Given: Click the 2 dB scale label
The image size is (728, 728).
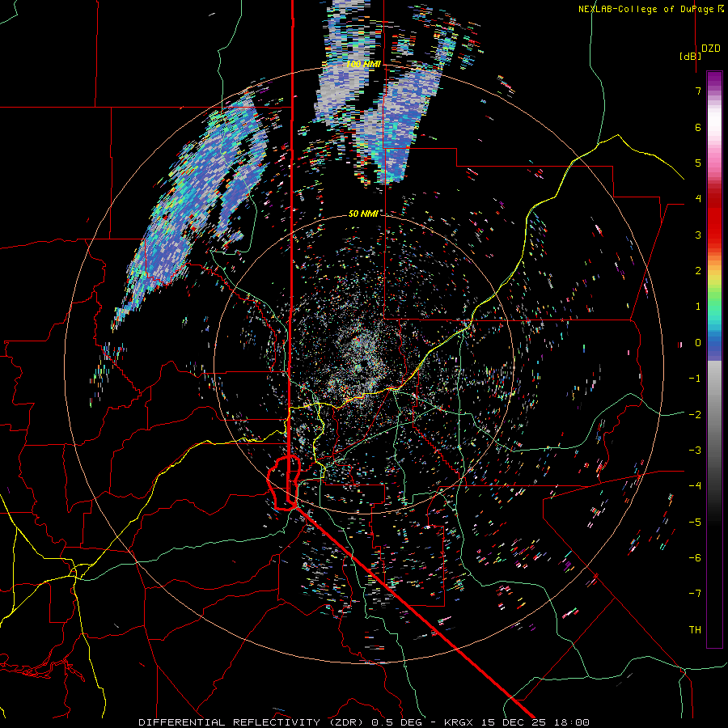Looking at the screenshot, I should tap(698, 271).
